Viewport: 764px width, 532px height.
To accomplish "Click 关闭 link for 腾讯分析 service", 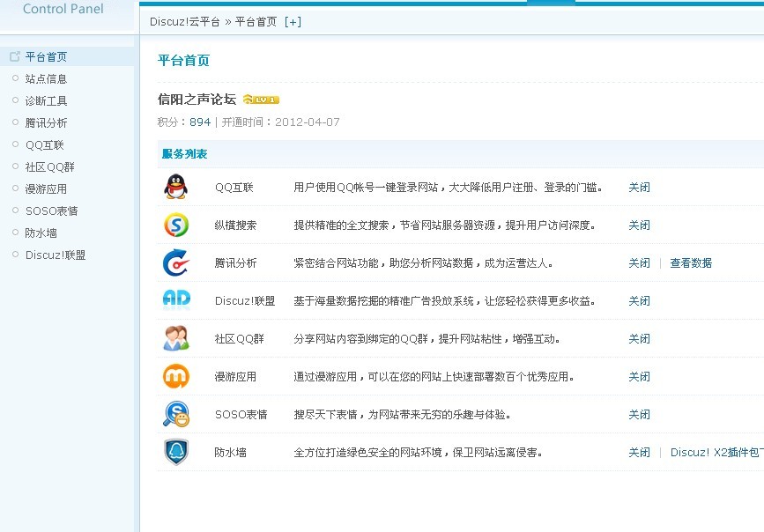I will [639, 263].
